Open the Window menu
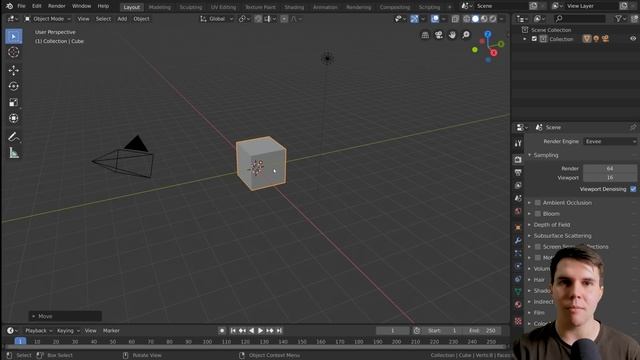640x360 pixels. [x=82, y=6]
